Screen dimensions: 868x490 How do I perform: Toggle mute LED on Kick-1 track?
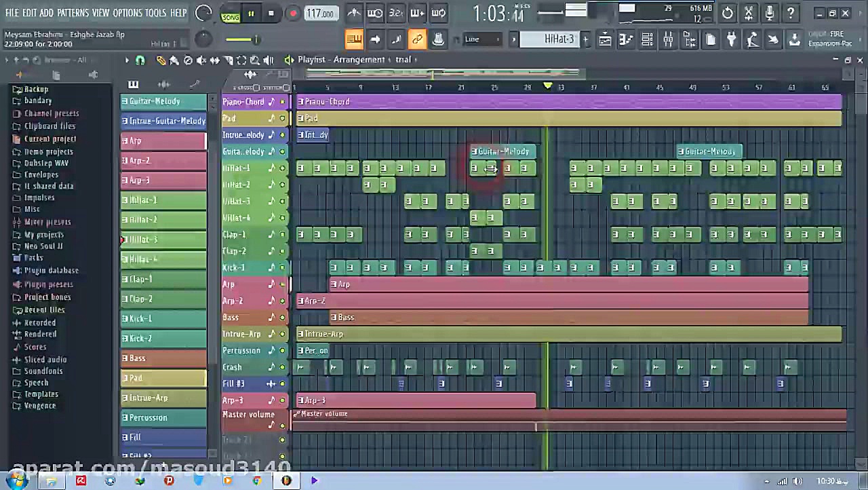(283, 268)
